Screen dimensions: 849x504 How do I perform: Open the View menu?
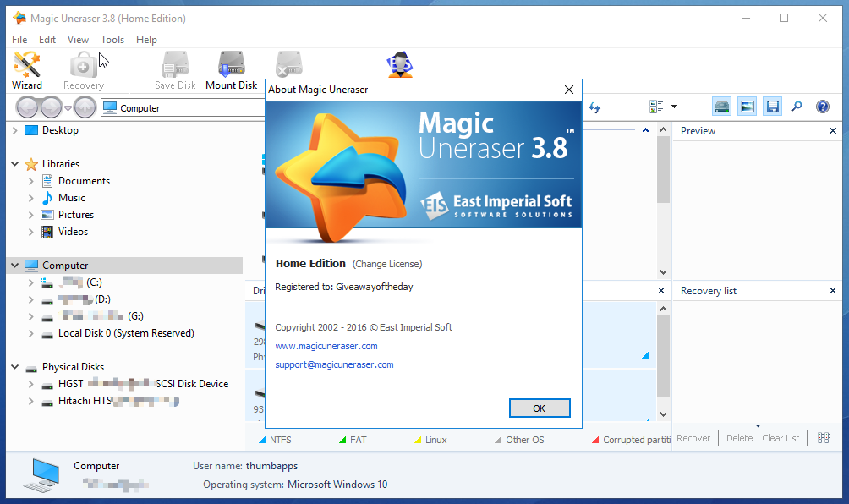point(78,40)
